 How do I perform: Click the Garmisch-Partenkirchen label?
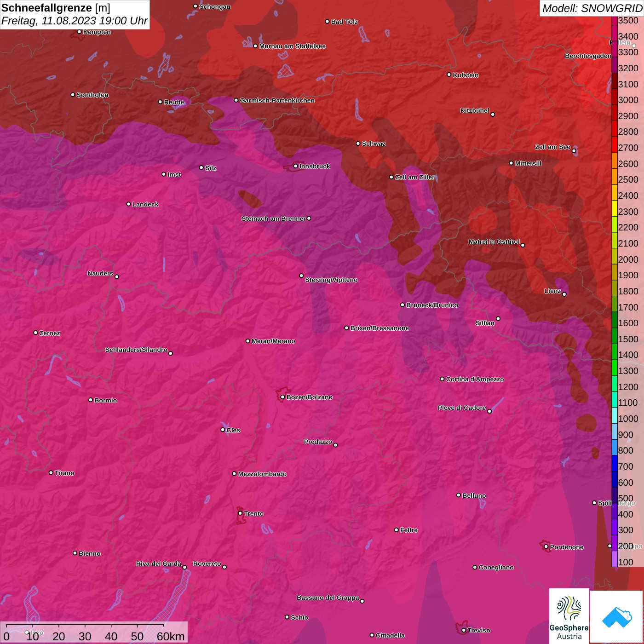click(x=277, y=100)
